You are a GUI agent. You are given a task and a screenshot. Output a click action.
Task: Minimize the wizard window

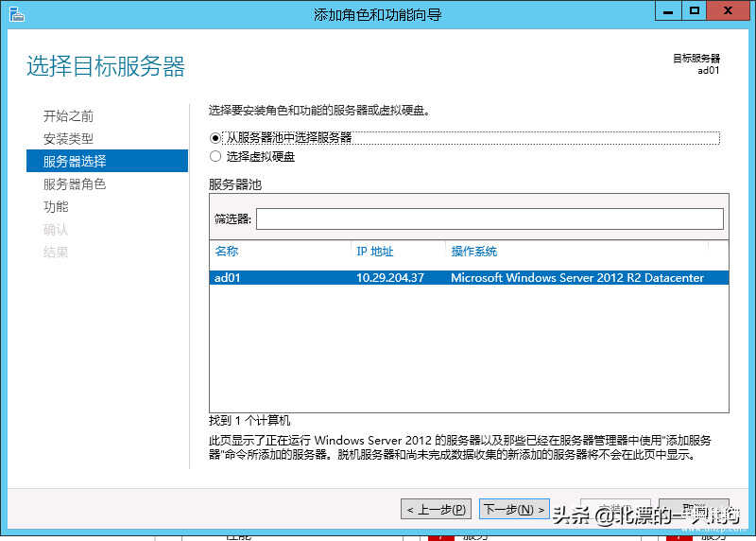click(x=668, y=10)
